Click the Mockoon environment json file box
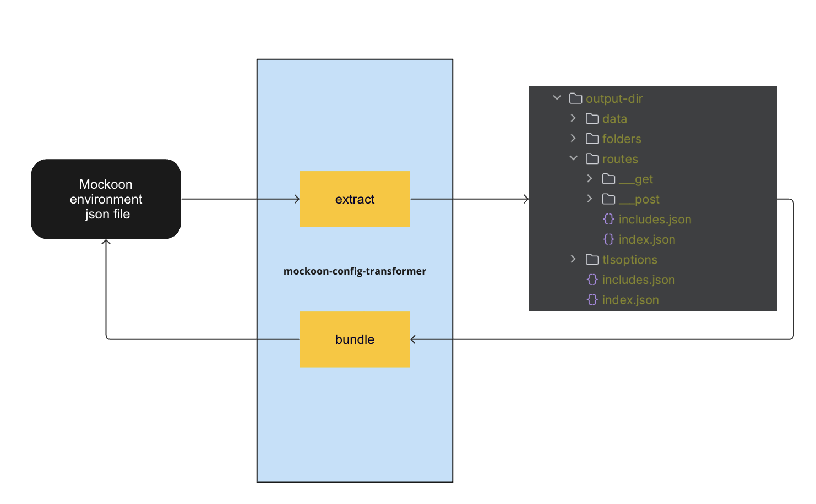816x504 pixels. pos(106,199)
